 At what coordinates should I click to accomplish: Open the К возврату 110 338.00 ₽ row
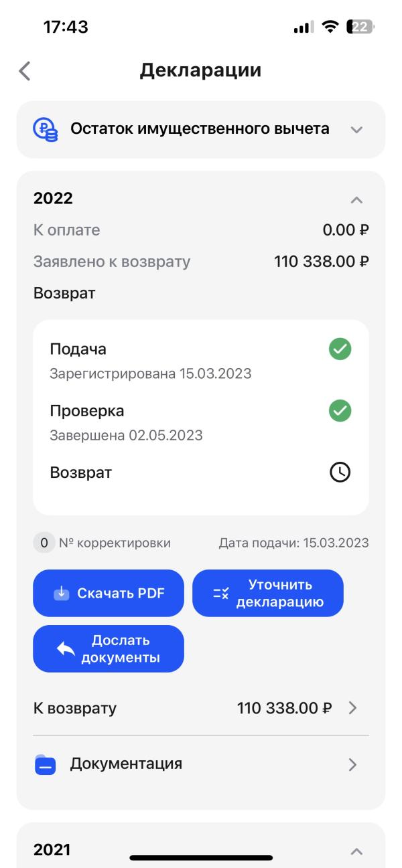(201, 708)
